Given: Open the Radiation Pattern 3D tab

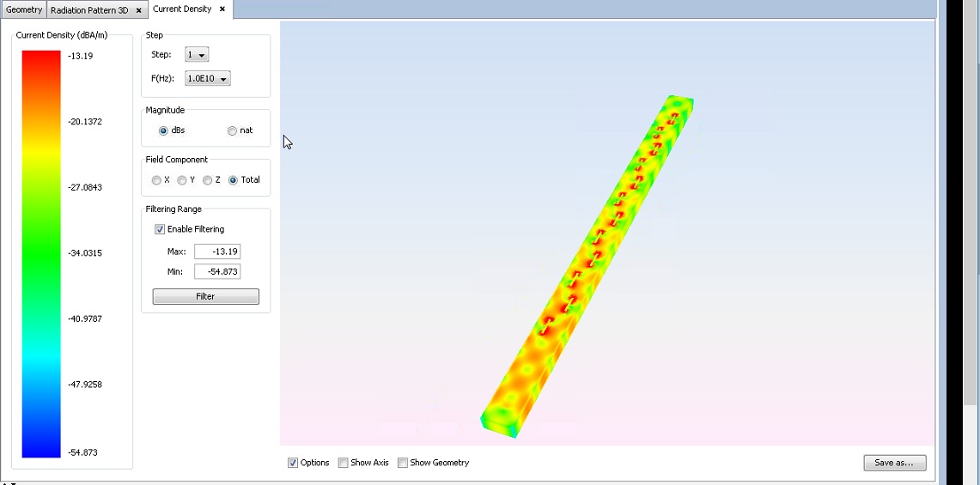Looking at the screenshot, I should tap(89, 10).
